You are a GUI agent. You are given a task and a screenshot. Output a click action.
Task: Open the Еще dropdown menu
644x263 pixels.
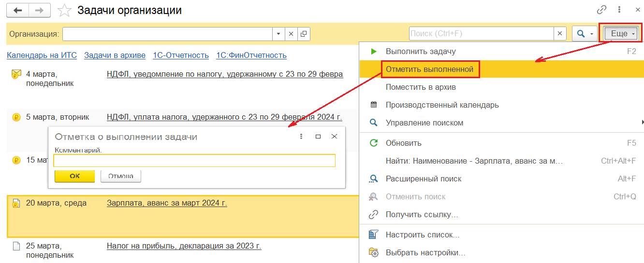[621, 34]
